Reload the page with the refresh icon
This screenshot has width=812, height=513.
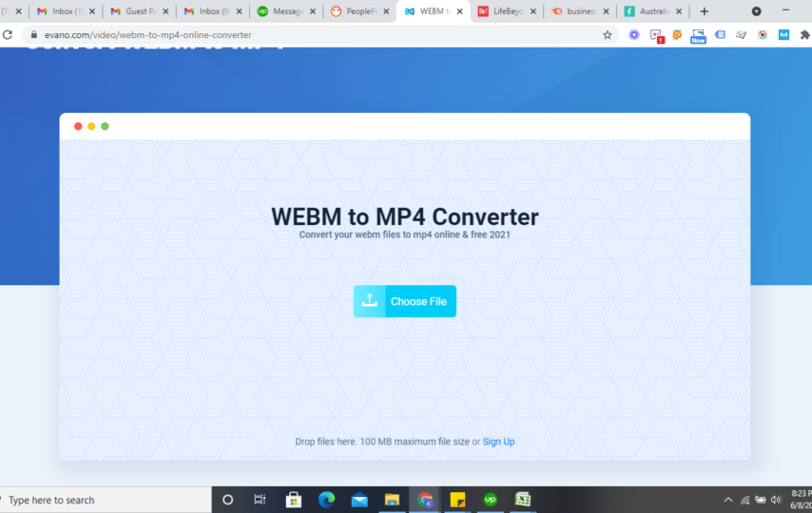(x=8, y=35)
